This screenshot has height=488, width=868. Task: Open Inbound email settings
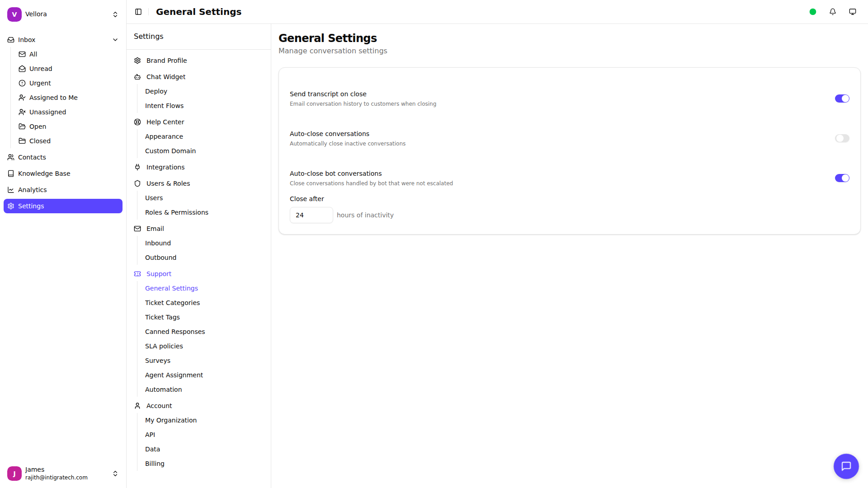point(158,243)
